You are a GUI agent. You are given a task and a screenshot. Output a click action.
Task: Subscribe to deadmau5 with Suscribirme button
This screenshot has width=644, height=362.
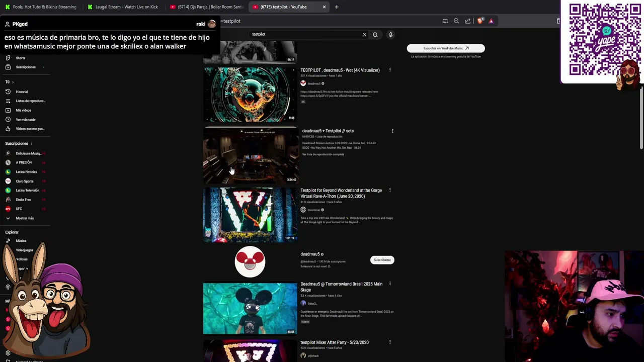coord(382,260)
